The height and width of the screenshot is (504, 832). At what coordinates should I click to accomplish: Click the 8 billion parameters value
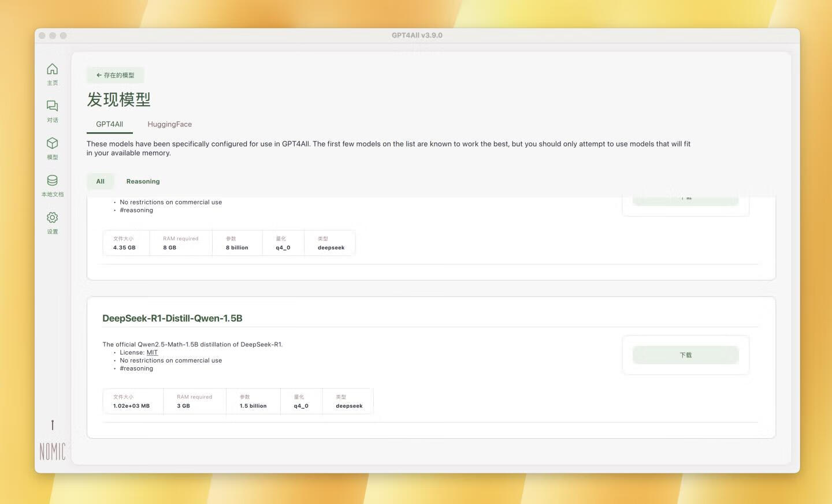[237, 248]
